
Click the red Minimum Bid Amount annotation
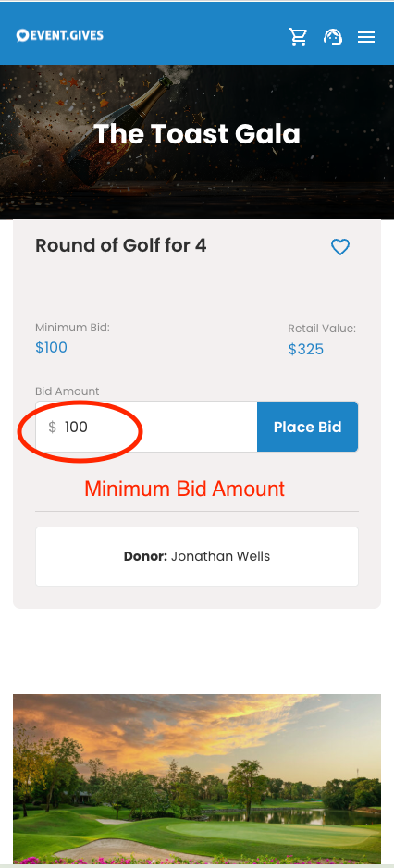185,489
